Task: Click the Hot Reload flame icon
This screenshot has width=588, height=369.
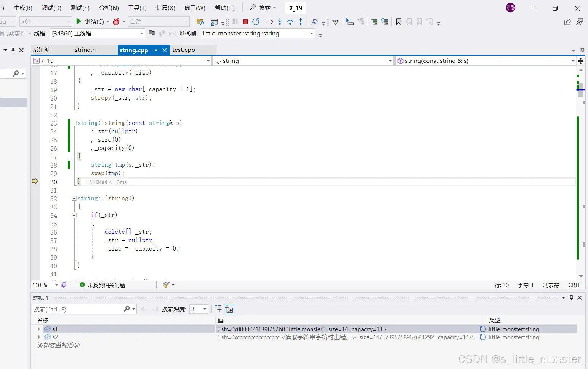Action: click(117, 22)
